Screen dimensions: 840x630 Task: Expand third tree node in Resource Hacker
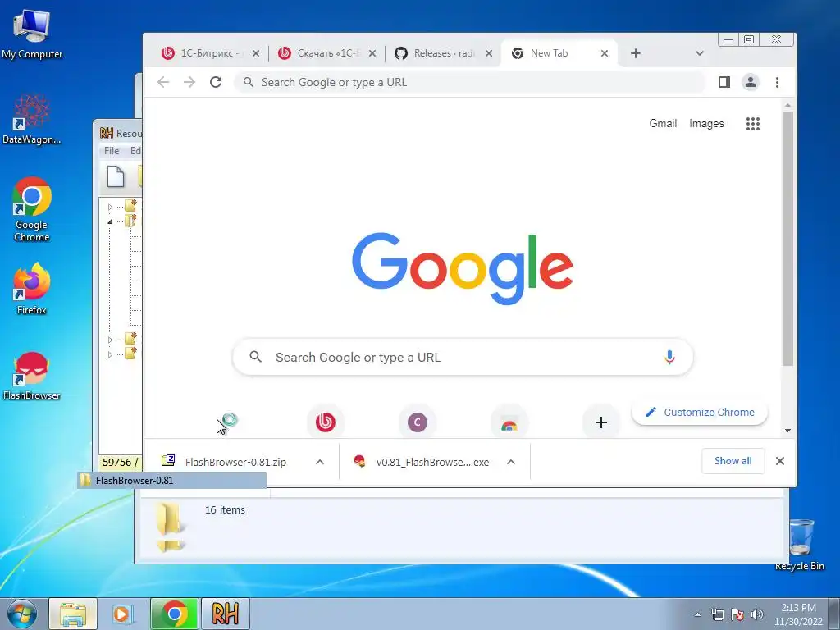[x=110, y=340]
